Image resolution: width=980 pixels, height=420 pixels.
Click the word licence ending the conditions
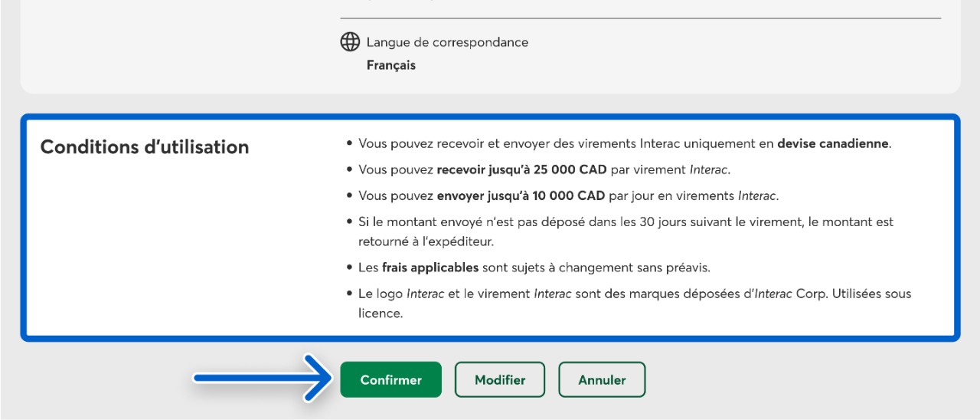380,313
